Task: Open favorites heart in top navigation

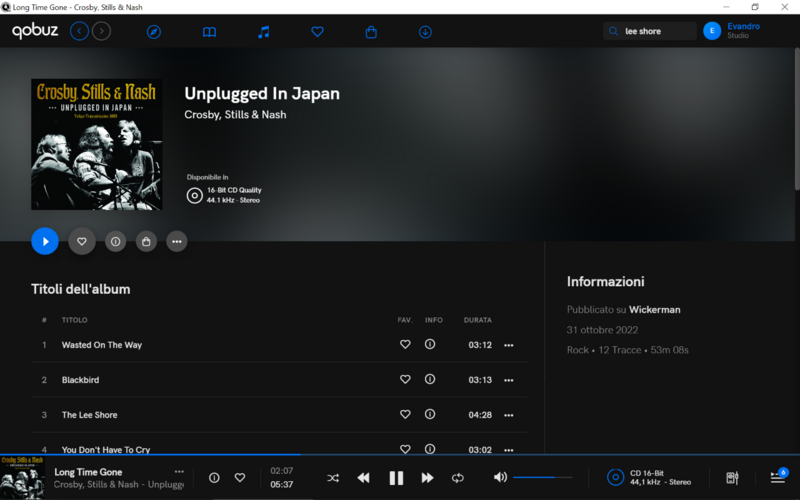Action: (x=317, y=32)
